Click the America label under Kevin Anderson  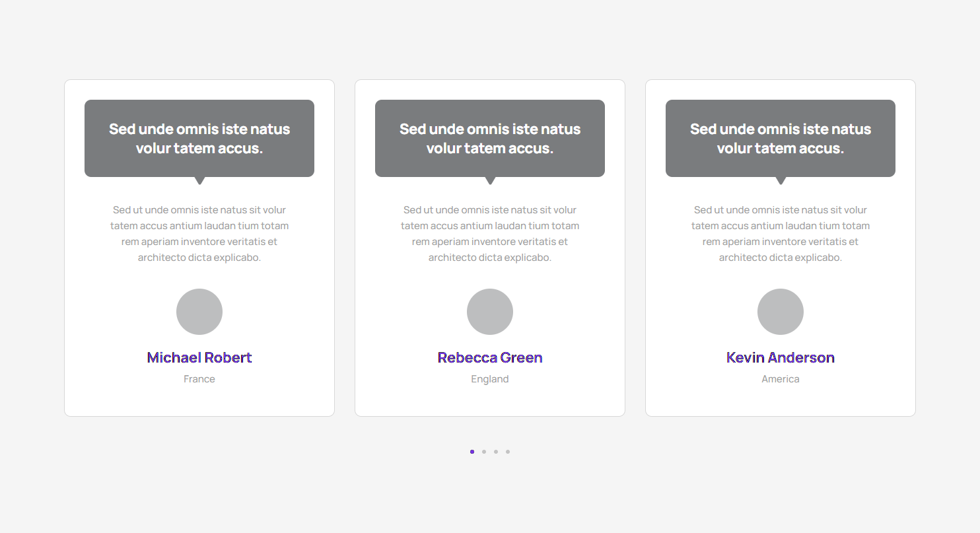[x=781, y=379]
